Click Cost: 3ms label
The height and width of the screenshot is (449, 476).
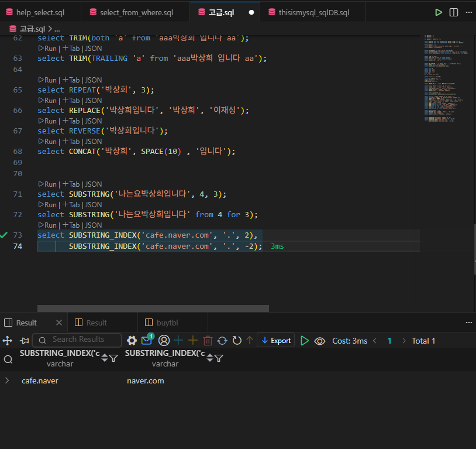[350, 341]
